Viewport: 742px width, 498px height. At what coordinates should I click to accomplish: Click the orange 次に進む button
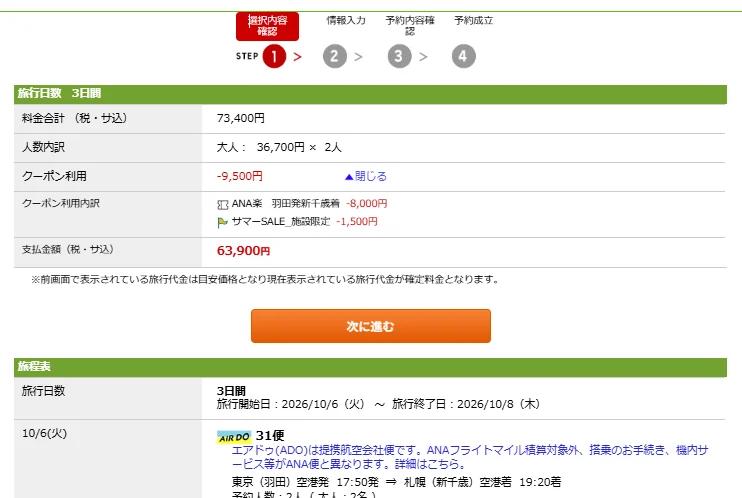[371, 326]
